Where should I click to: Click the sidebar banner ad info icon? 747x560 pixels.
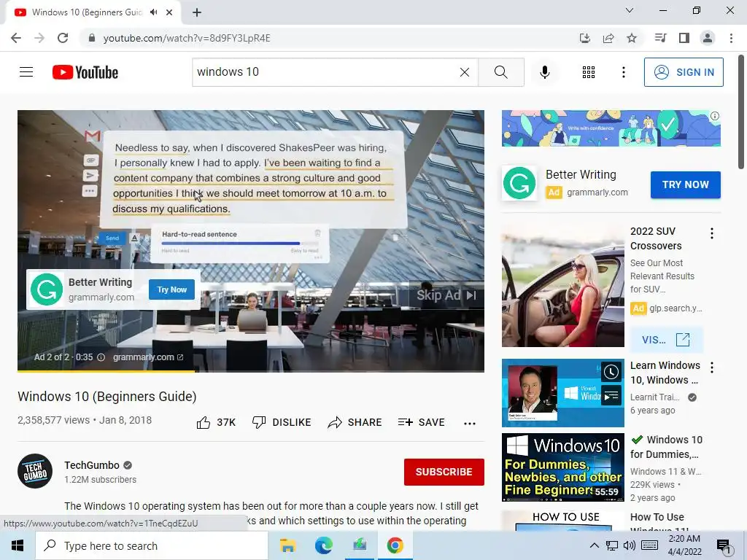click(715, 116)
